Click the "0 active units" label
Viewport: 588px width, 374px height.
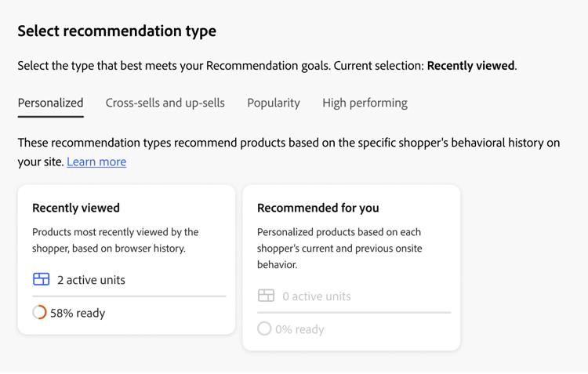(316, 296)
